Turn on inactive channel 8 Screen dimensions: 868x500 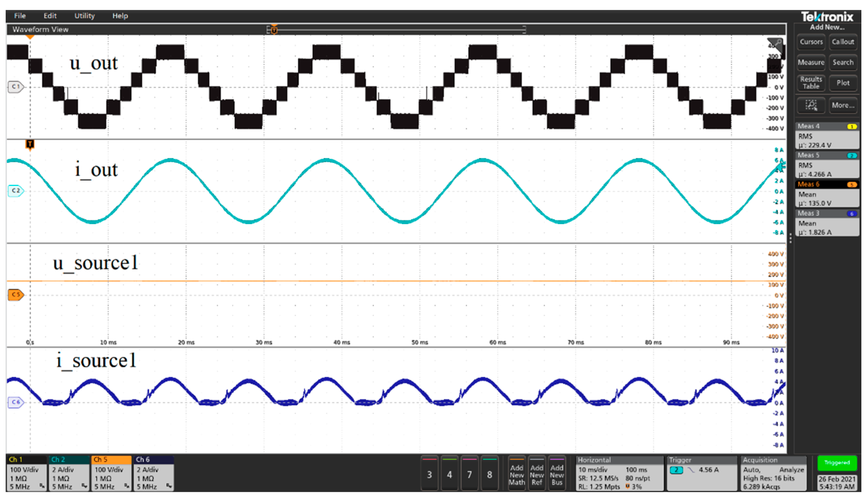pyautogui.click(x=490, y=474)
